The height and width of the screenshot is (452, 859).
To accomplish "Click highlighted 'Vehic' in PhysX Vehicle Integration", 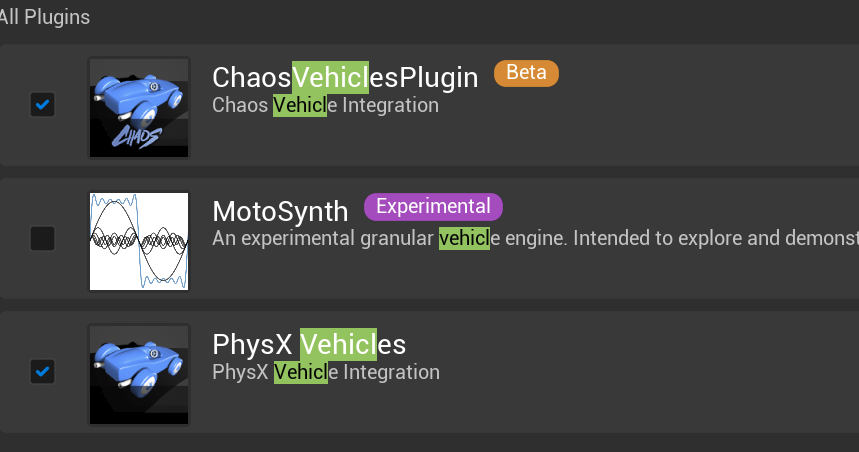I will click(300, 372).
